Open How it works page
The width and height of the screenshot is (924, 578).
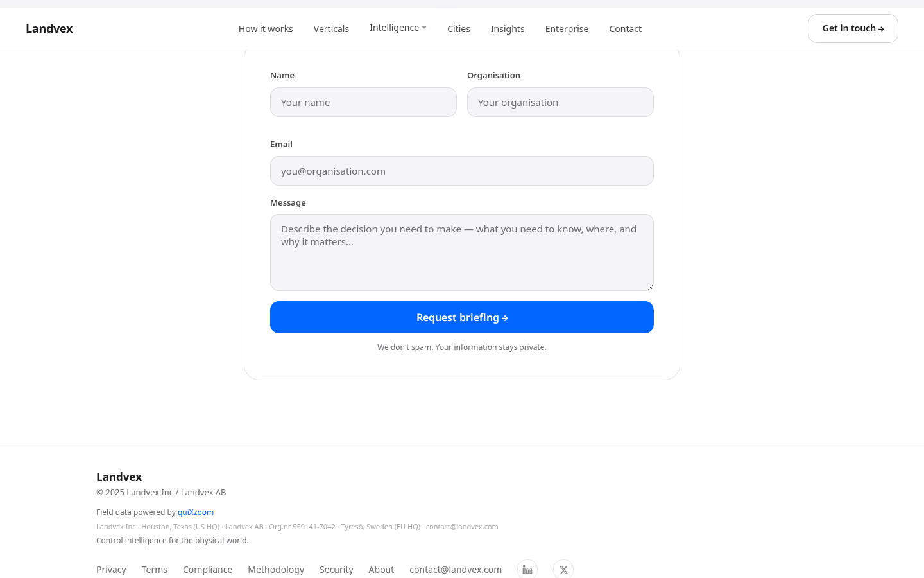(x=266, y=29)
